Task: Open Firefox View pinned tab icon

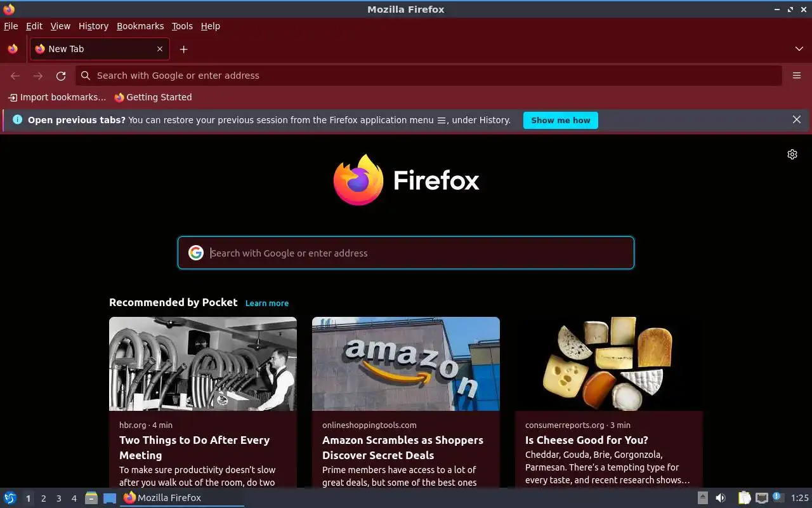Action: (x=13, y=49)
